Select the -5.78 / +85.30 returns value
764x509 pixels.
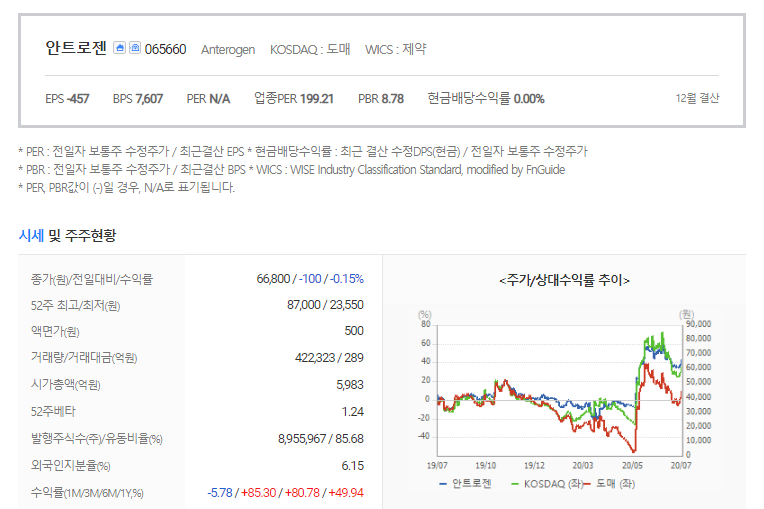point(286,493)
